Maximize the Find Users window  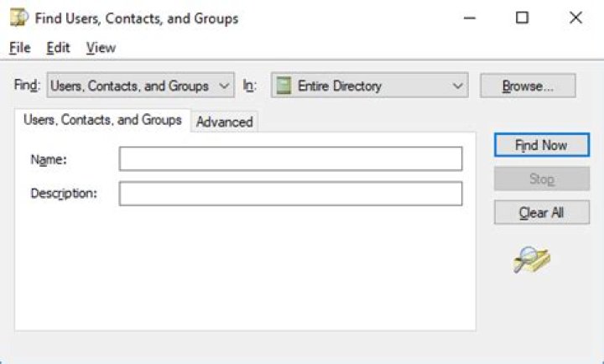(522, 18)
